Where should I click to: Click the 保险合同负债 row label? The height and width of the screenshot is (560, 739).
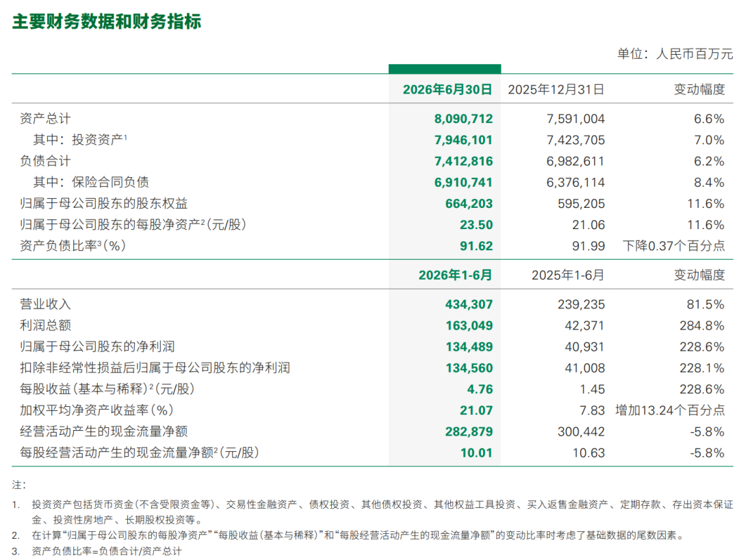coord(91,182)
